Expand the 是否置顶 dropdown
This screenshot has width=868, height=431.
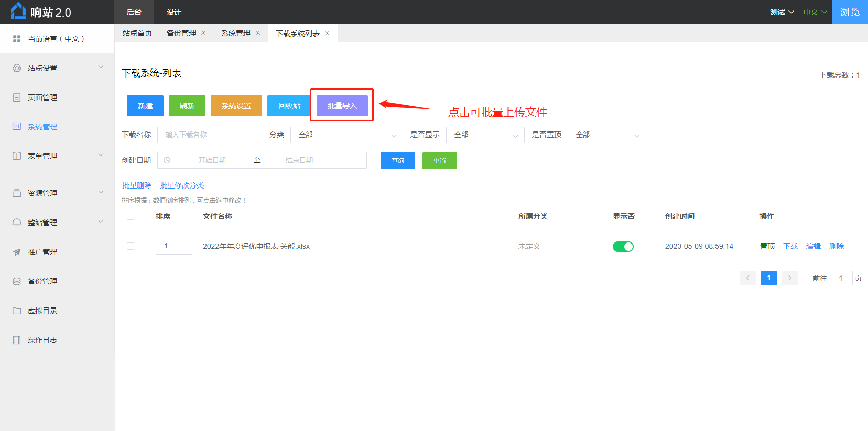tap(606, 135)
